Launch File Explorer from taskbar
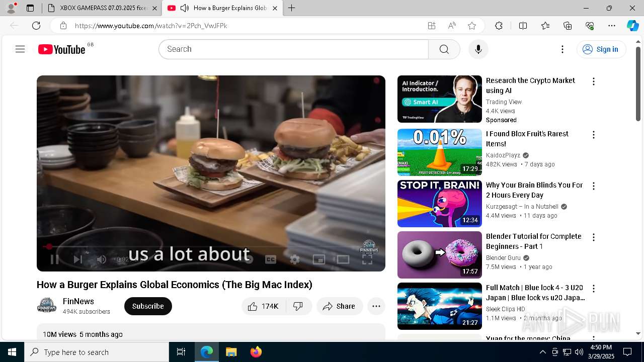 (x=231, y=352)
